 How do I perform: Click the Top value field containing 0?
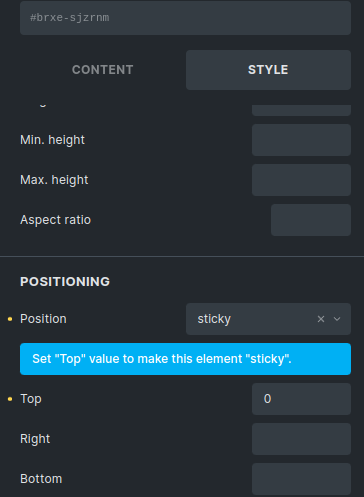pyautogui.click(x=301, y=399)
